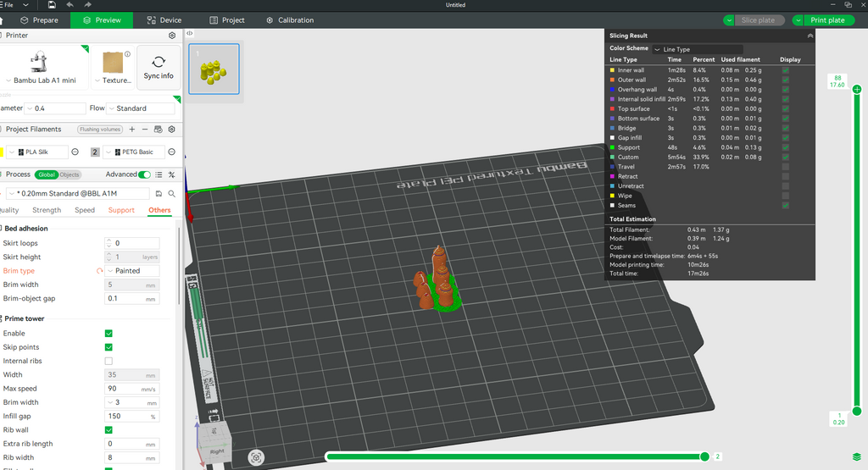Open the Color Scheme Line Type dropdown
The width and height of the screenshot is (868, 470).
click(x=698, y=49)
